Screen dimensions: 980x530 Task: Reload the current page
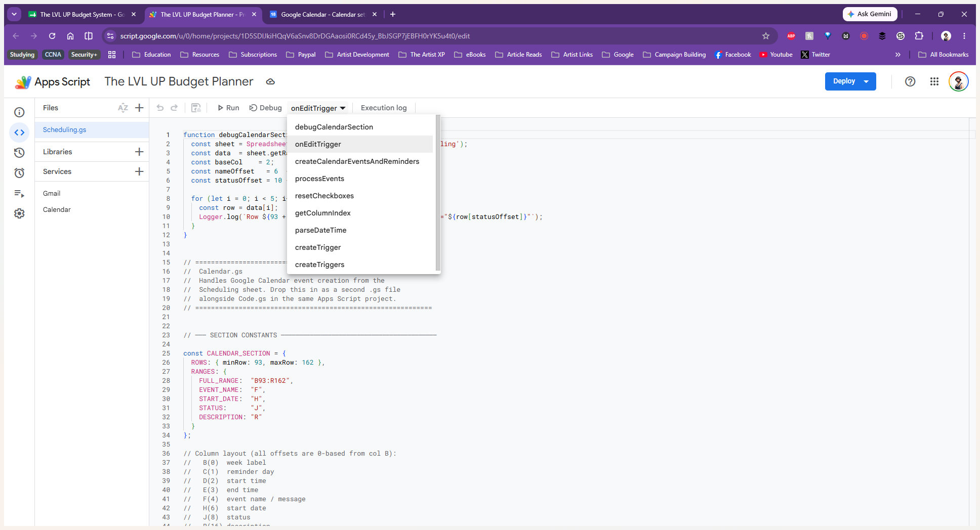click(52, 36)
